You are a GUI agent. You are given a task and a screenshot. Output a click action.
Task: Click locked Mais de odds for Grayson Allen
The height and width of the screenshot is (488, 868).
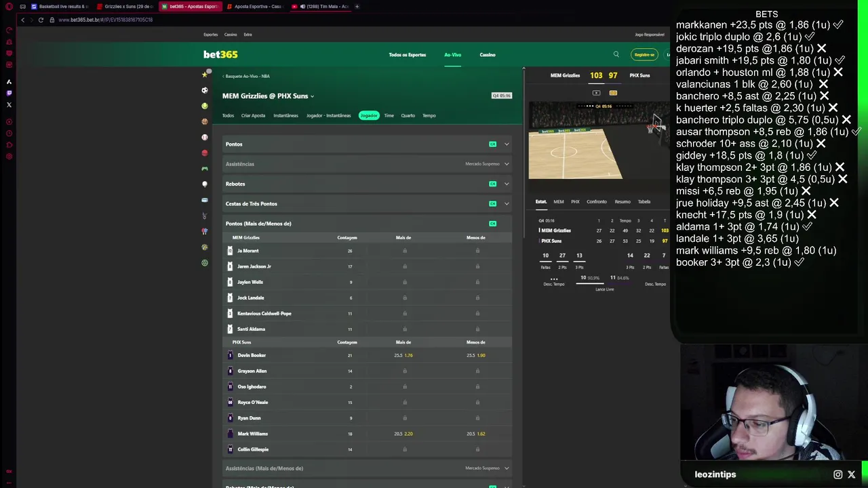pyautogui.click(x=405, y=371)
